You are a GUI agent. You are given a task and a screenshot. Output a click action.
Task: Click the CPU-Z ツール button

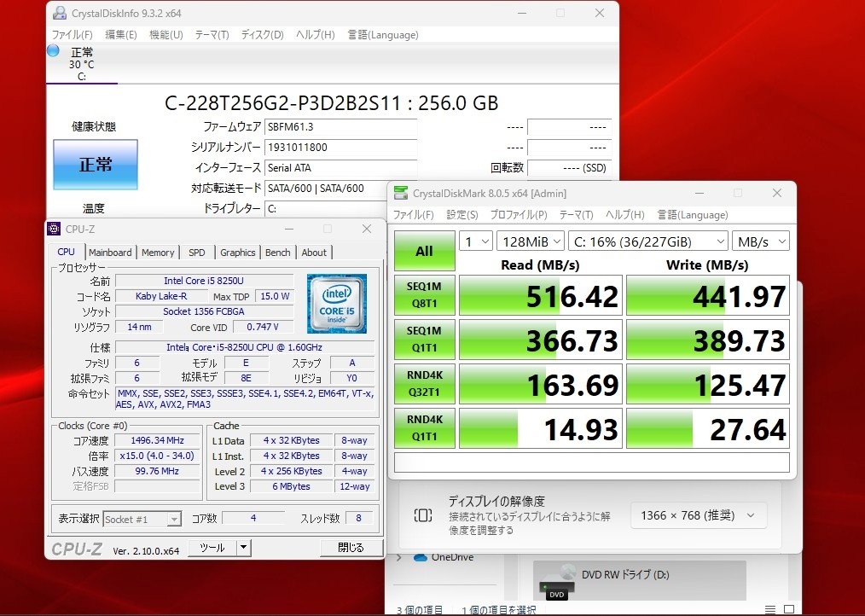pyautogui.click(x=212, y=548)
